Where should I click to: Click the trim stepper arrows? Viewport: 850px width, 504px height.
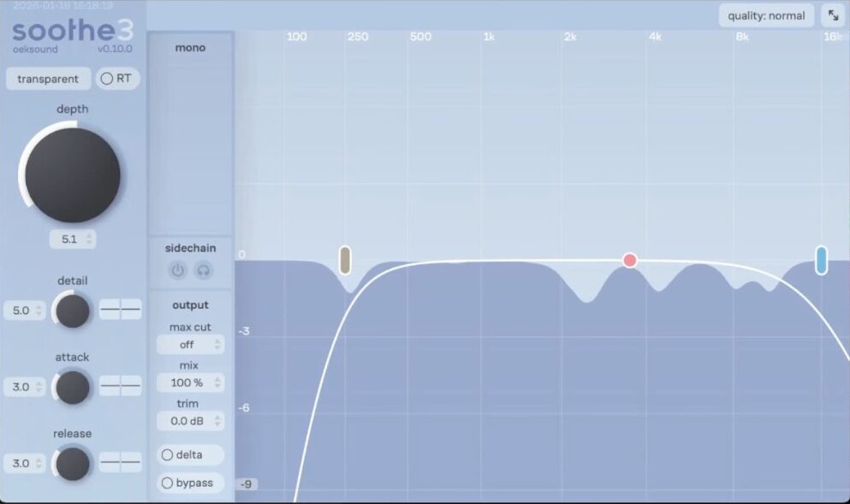click(217, 420)
